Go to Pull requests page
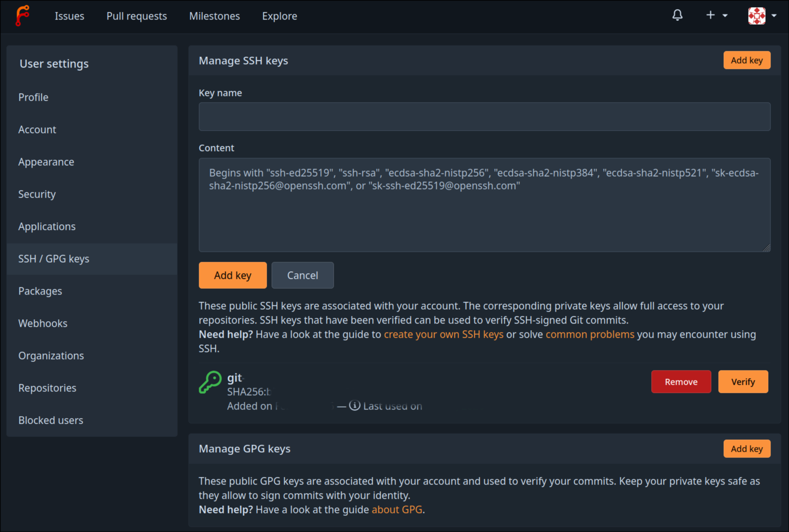This screenshot has height=532, width=789. [136, 16]
